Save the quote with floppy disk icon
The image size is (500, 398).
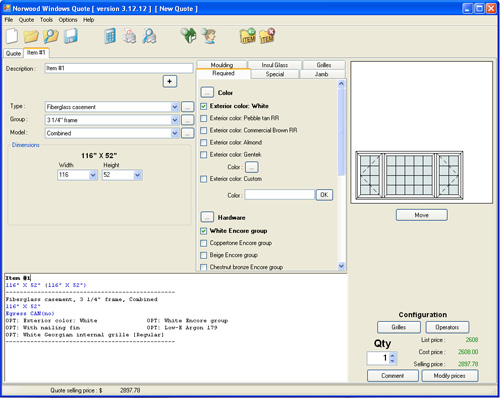[x=70, y=36]
